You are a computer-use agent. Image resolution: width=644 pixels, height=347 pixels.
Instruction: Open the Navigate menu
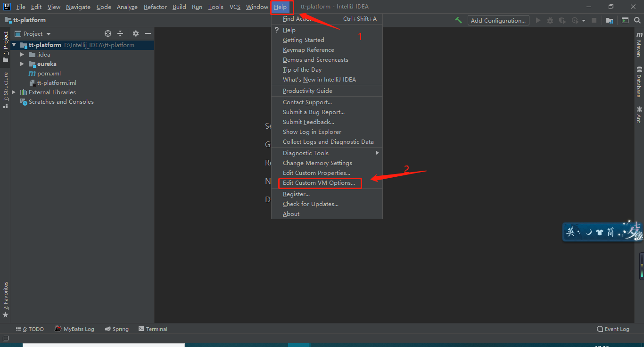click(78, 7)
